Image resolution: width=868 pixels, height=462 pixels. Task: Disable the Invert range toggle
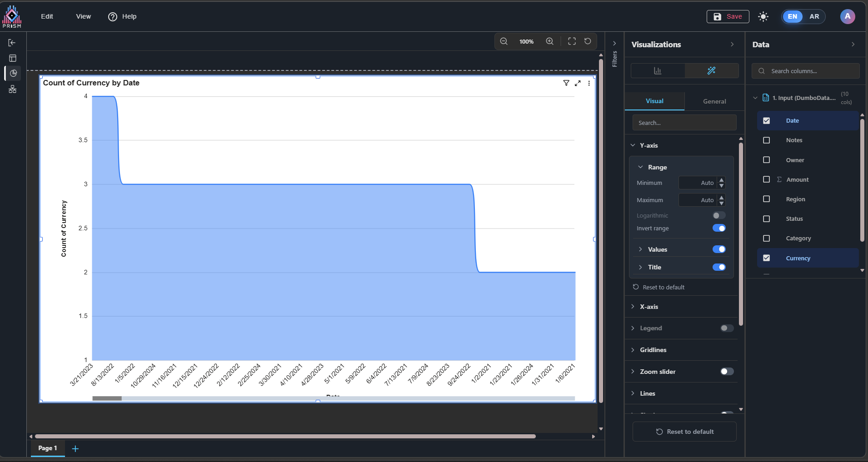tap(719, 229)
